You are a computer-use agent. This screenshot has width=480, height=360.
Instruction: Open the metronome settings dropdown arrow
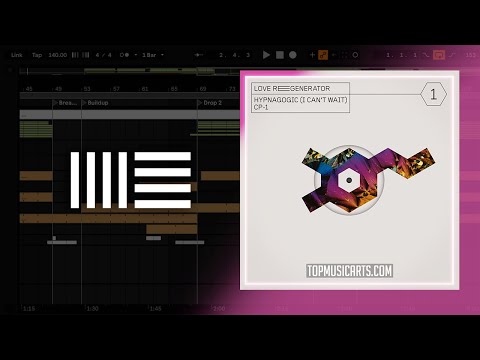click(136, 55)
